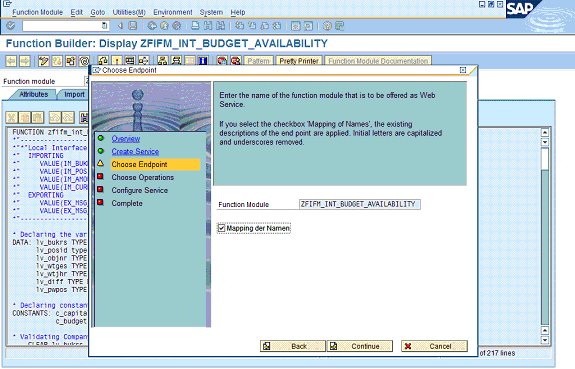Click the Check syntax scale icon
This screenshot has width=575, height=369.
pos(103,61)
